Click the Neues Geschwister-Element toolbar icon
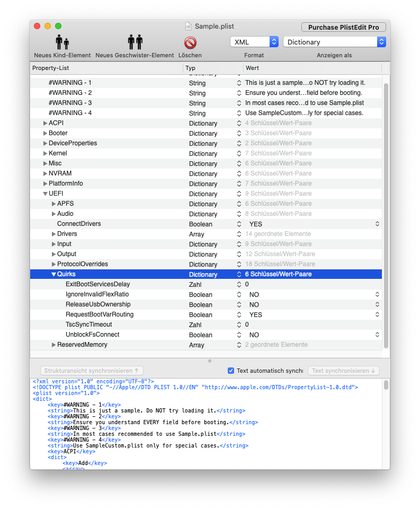420x509 pixels. click(135, 42)
